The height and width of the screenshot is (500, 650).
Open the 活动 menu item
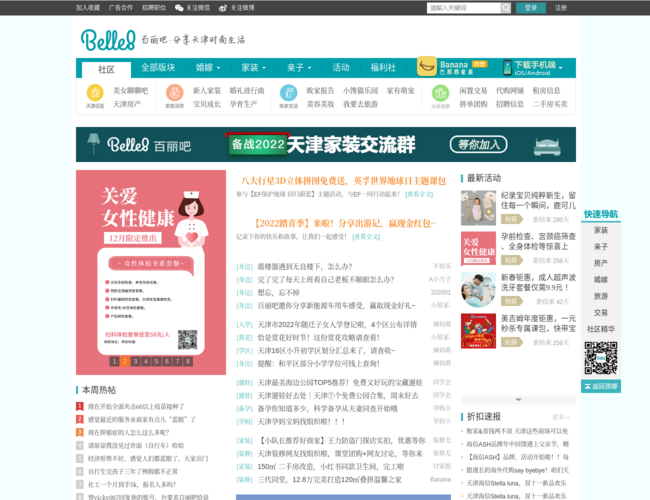tap(341, 68)
